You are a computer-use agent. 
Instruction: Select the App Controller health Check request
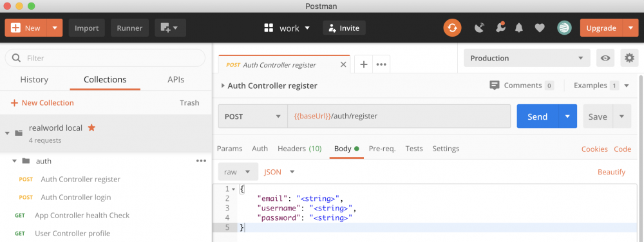(x=82, y=216)
